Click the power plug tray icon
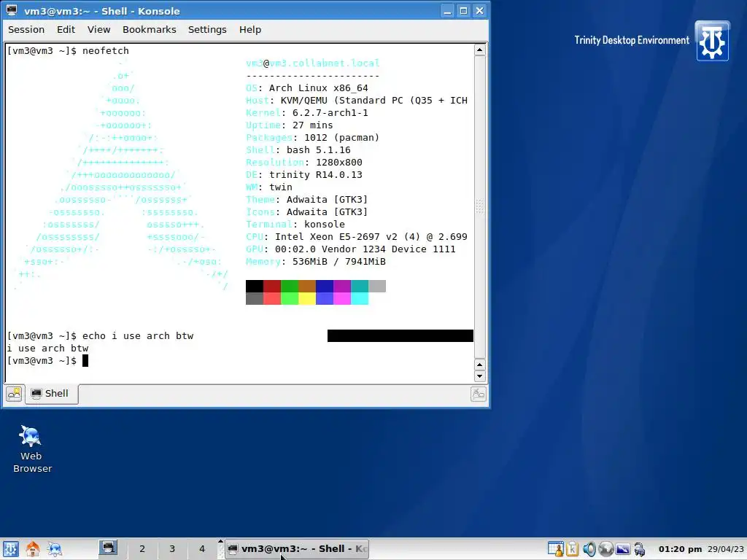The image size is (747, 560). tap(639, 550)
